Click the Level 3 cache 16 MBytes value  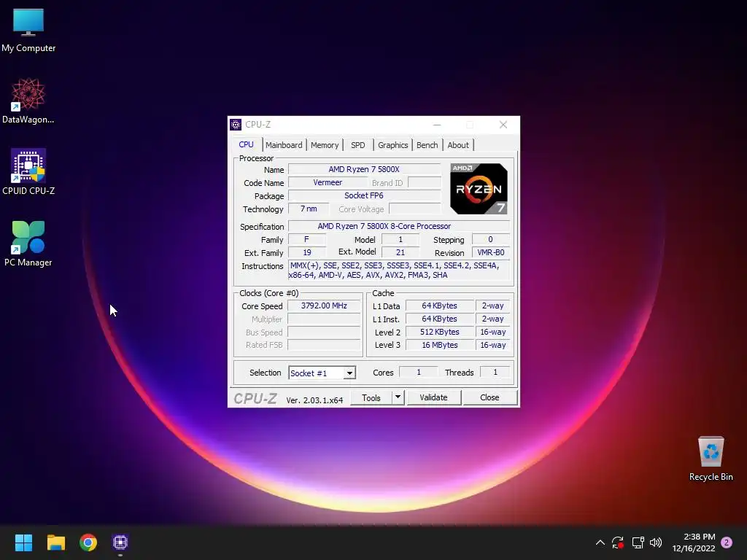[x=440, y=345]
